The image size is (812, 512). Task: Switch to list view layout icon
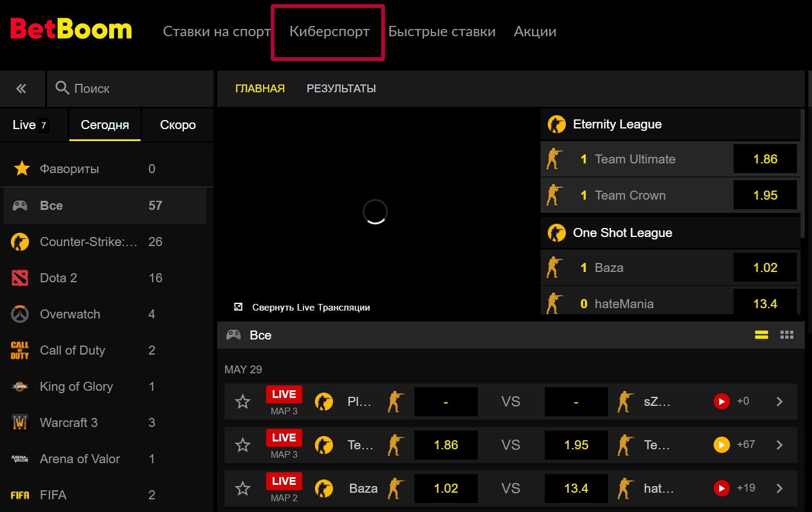click(x=761, y=335)
